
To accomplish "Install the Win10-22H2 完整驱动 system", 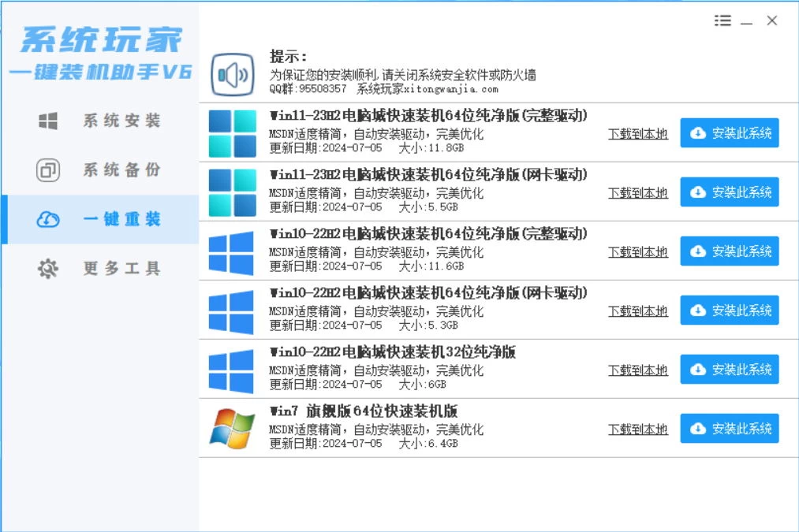I will tap(730, 251).
